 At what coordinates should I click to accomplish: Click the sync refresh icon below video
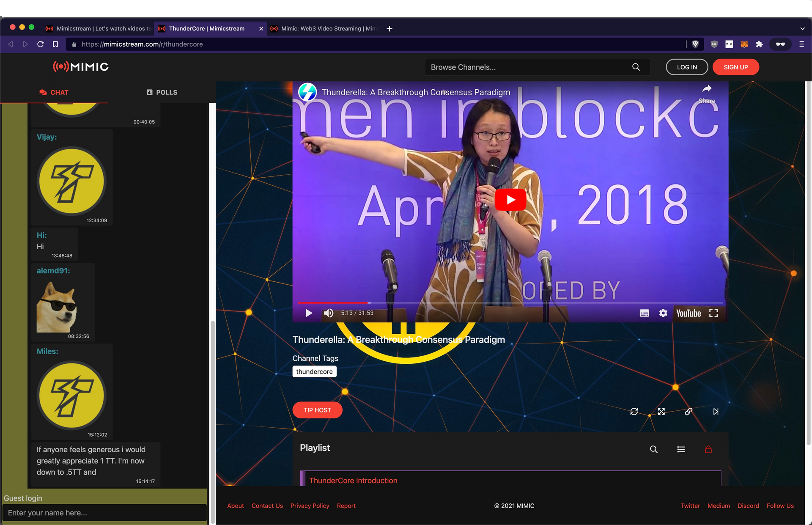(634, 411)
